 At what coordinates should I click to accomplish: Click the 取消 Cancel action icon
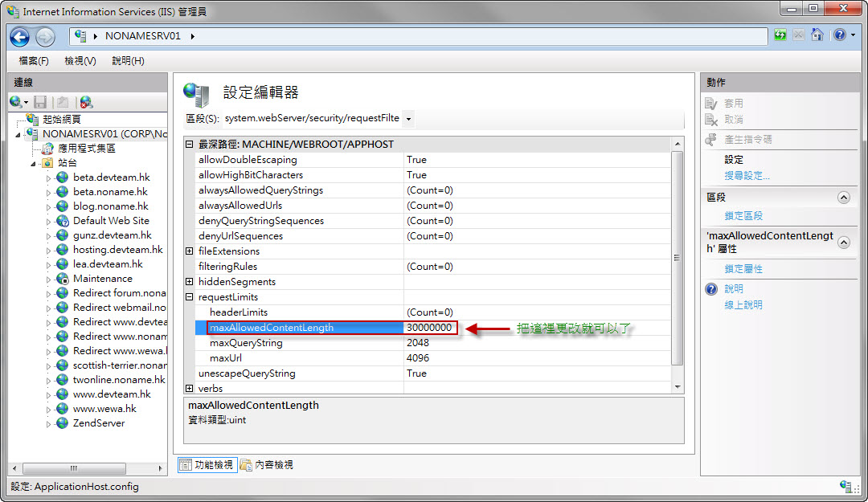(x=711, y=120)
